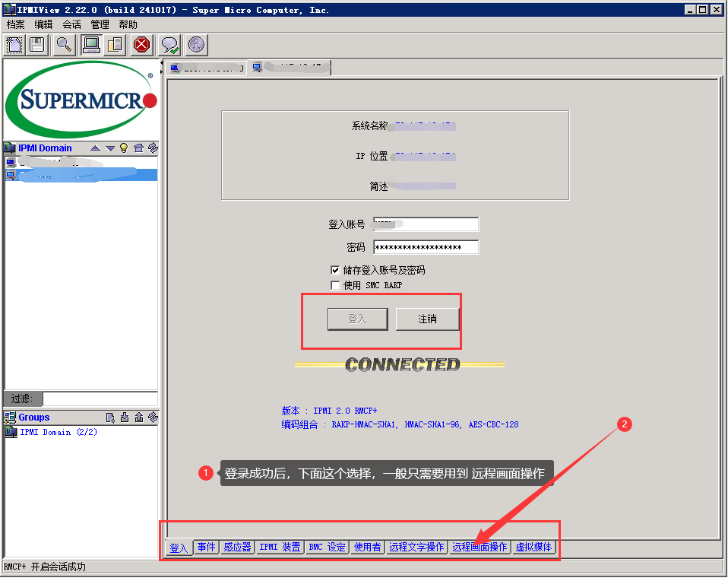Uncheck the save login account and password checkbox
728x581 pixels.
pos(335,269)
